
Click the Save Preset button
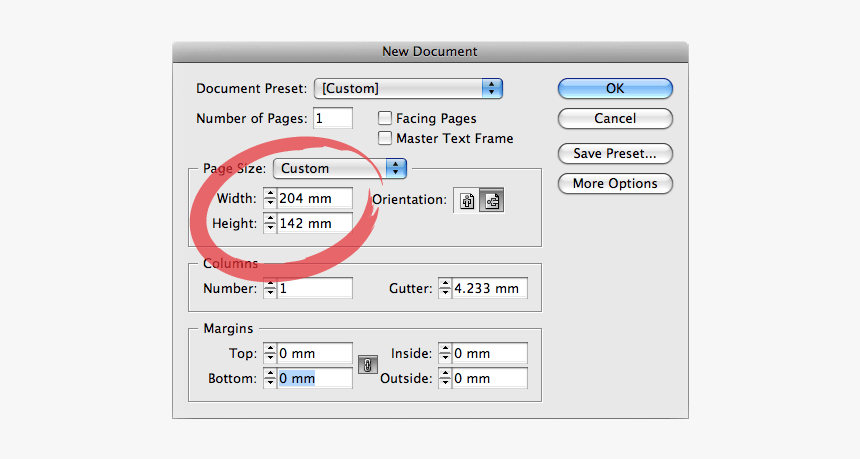[615, 154]
